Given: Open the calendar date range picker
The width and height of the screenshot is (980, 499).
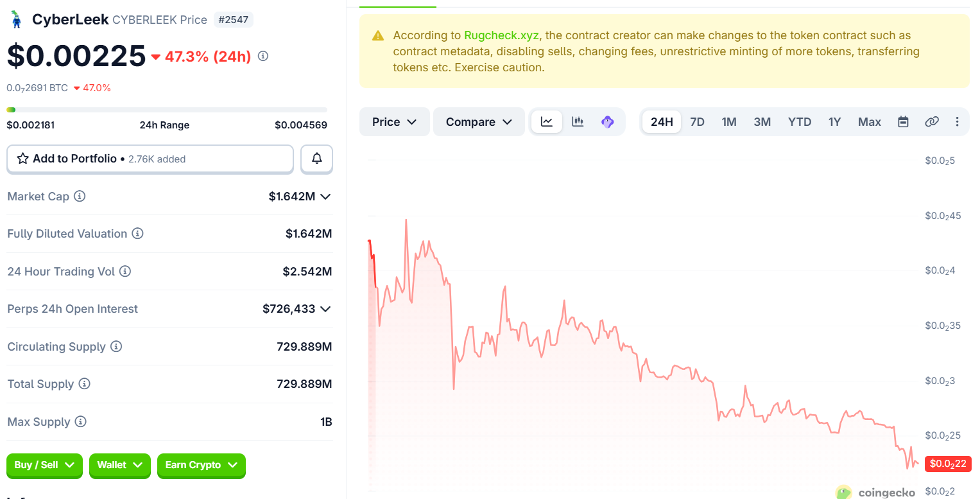Looking at the screenshot, I should coord(903,122).
